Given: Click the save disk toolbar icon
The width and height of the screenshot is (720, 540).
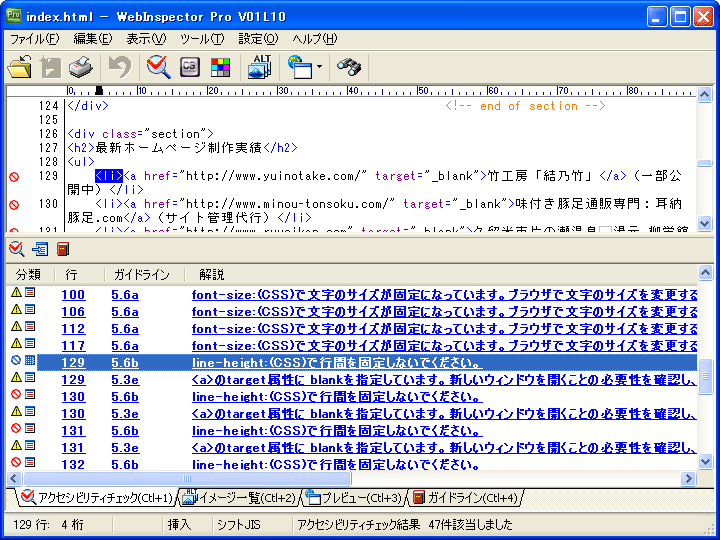Looking at the screenshot, I should pyautogui.click(x=51, y=67).
